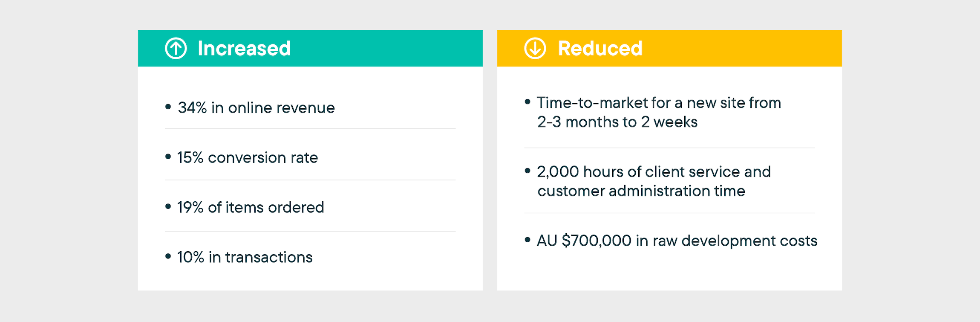This screenshot has width=980, height=322.
Task: Click the AU $700,000 in raw development costs item
Action: click(x=677, y=241)
